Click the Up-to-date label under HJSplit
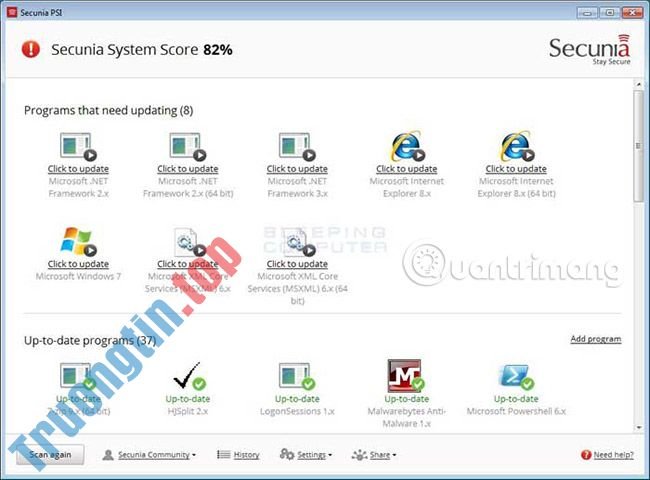Viewport: 650px width, 480px height. pos(187,399)
